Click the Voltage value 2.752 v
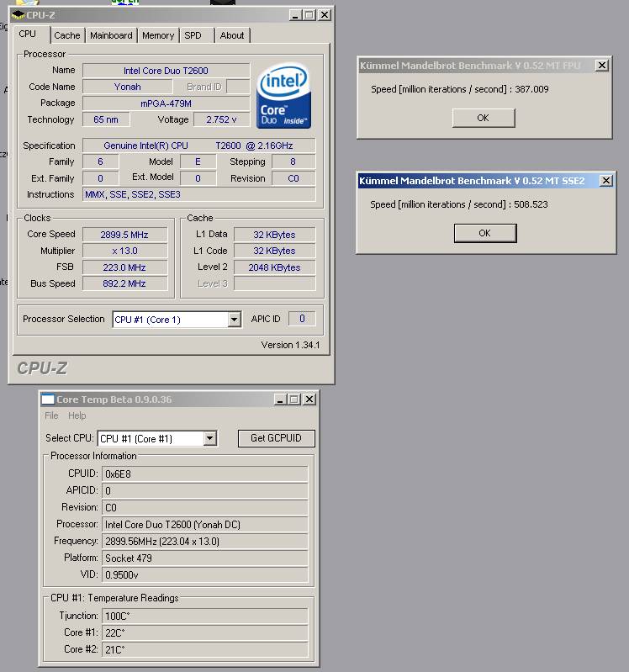This screenshot has width=629, height=672. (x=221, y=119)
